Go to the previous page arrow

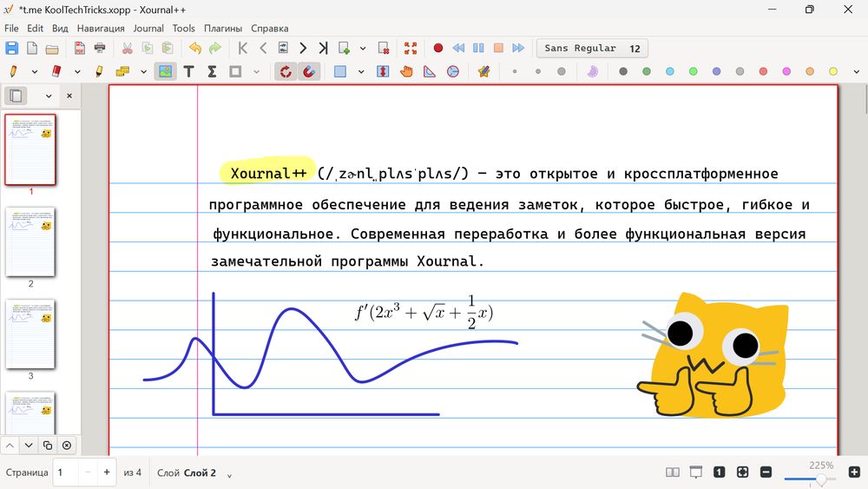(263, 48)
